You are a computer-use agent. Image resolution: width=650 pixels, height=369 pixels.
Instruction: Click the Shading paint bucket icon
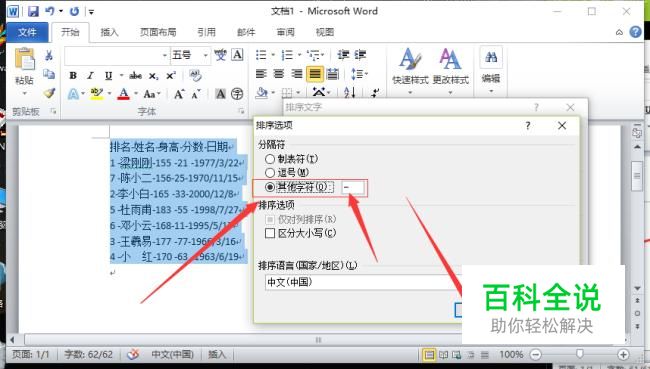(262, 92)
